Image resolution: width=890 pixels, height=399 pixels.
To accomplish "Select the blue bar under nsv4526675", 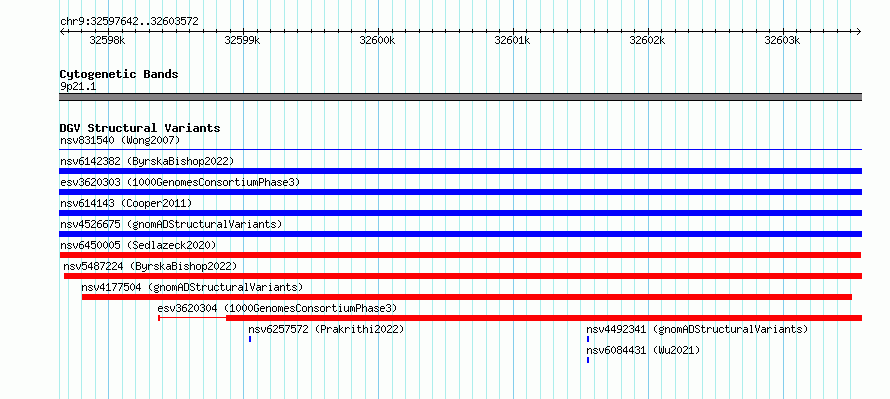I will pyautogui.click(x=461, y=234).
